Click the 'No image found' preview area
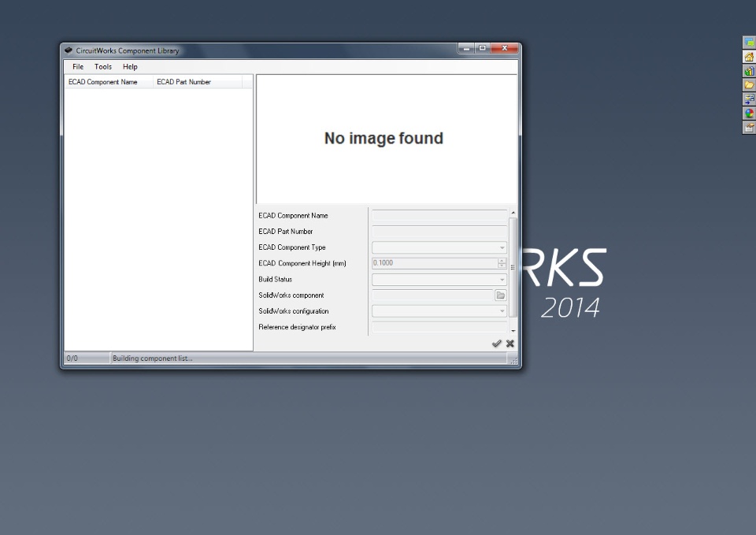Image resolution: width=756 pixels, height=535 pixels. 387,139
